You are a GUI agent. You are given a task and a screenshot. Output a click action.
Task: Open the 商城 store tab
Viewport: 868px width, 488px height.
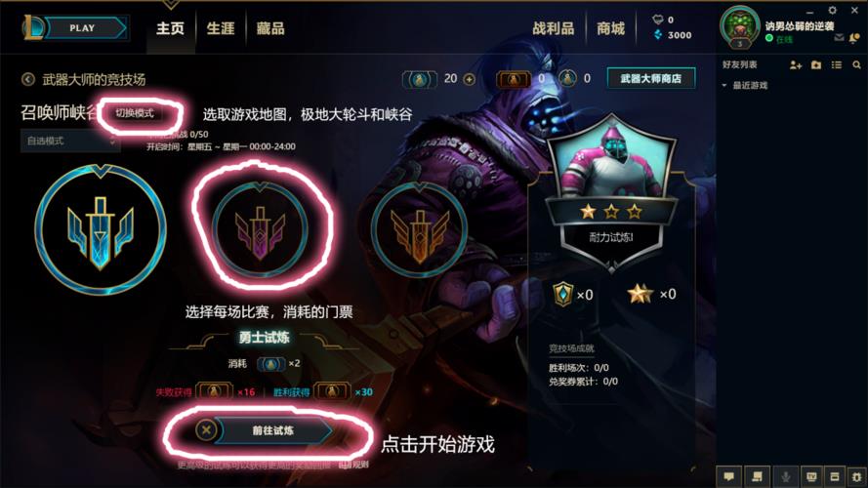tap(610, 28)
